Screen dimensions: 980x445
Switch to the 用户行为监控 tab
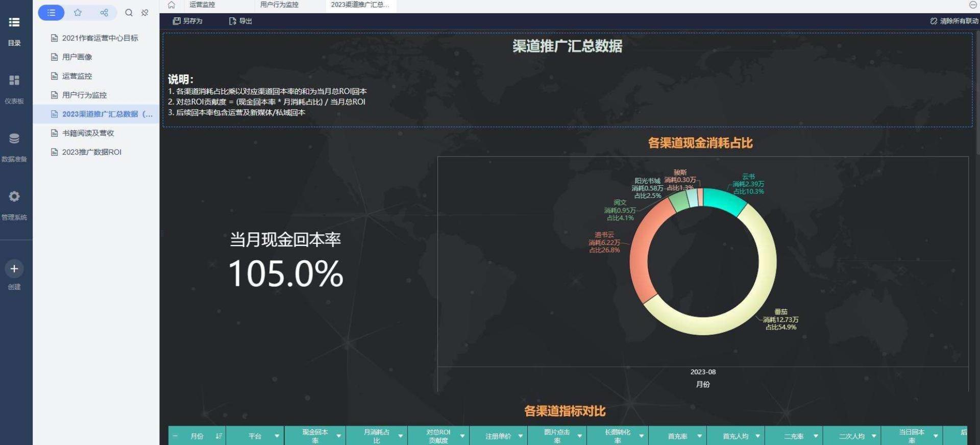(x=279, y=5)
